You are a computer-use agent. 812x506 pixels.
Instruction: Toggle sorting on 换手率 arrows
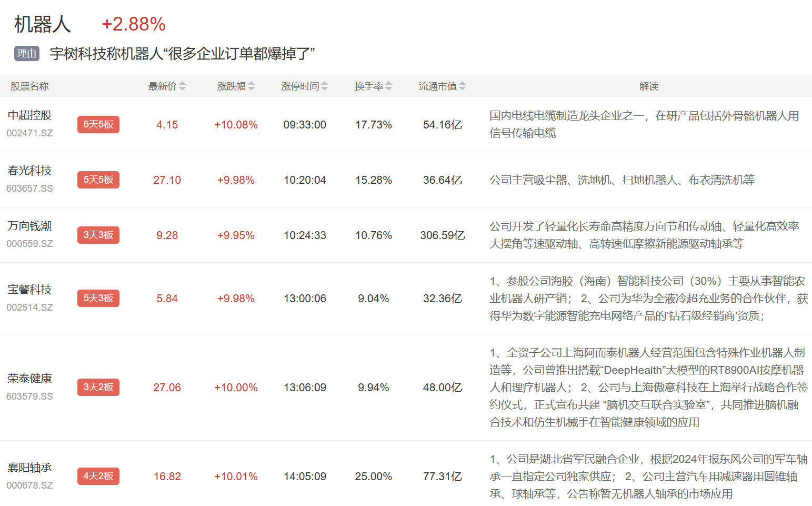coord(388,86)
